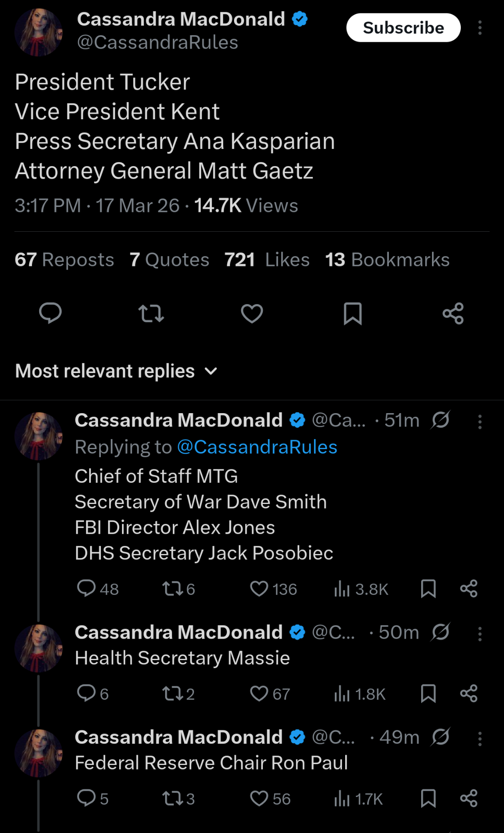Reply to the Federal Reserve Chair post

pos(86,798)
